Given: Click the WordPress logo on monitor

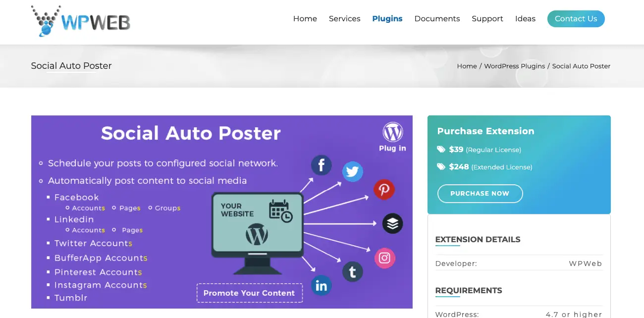Looking at the screenshot, I should 257,234.
